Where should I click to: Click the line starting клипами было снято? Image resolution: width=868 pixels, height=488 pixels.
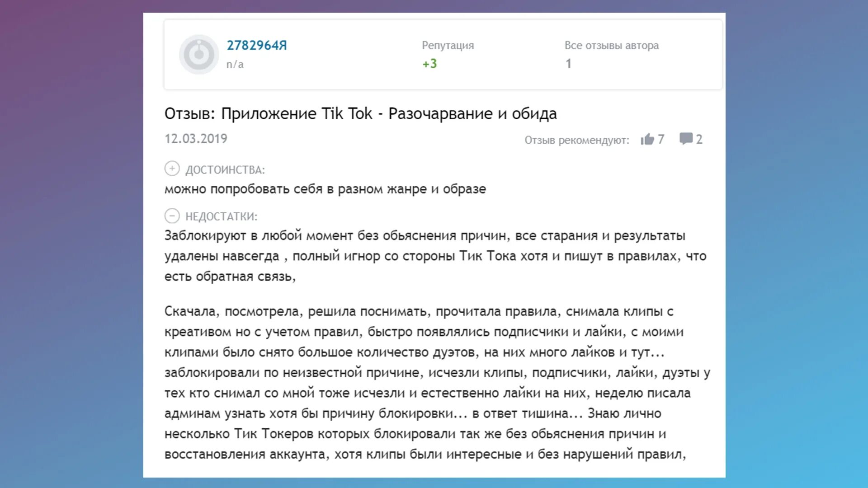414,352
